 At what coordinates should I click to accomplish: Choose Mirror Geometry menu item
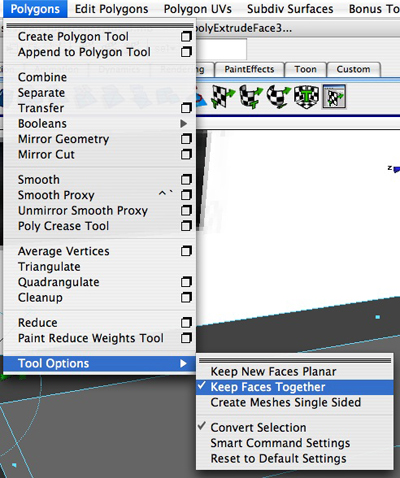[64, 139]
